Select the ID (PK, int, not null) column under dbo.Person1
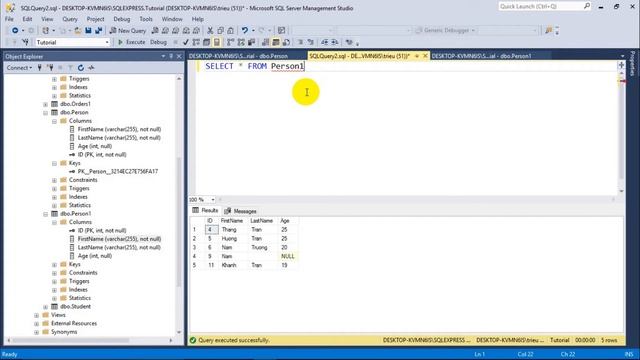 tap(102, 231)
